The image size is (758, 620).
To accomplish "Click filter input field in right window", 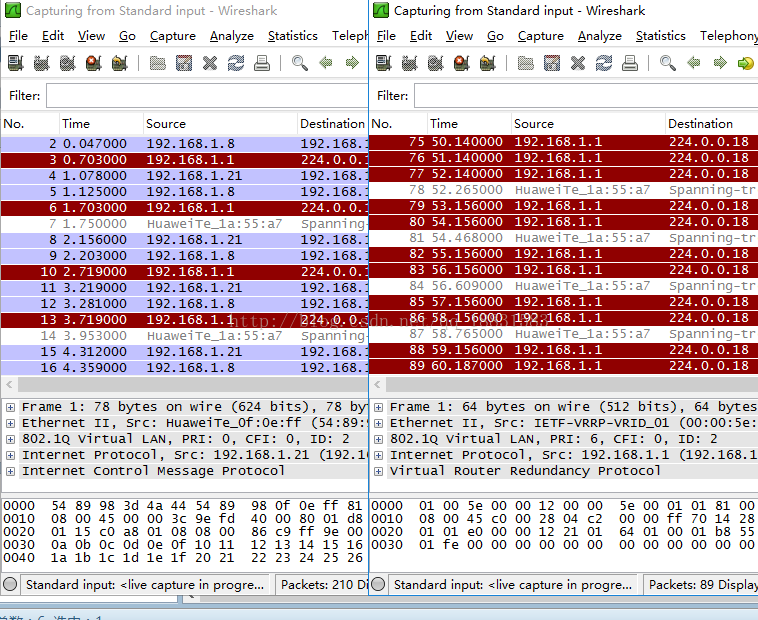I will pyautogui.click(x=586, y=96).
